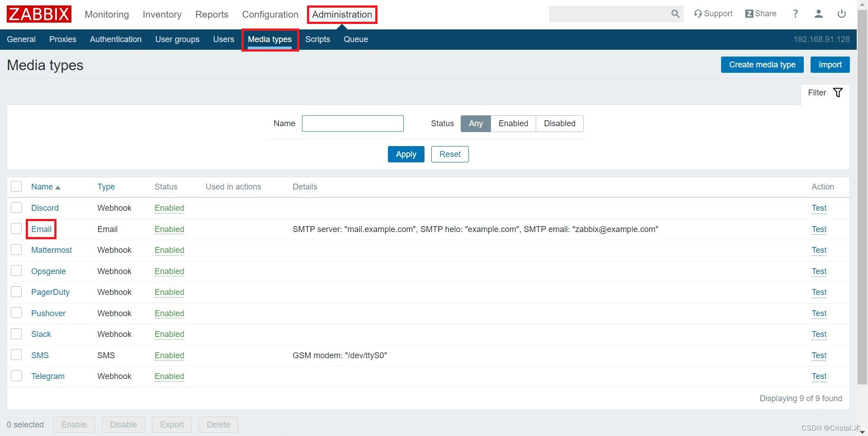
Task: Check the Opsgenie row checkbox
Action: [16, 270]
